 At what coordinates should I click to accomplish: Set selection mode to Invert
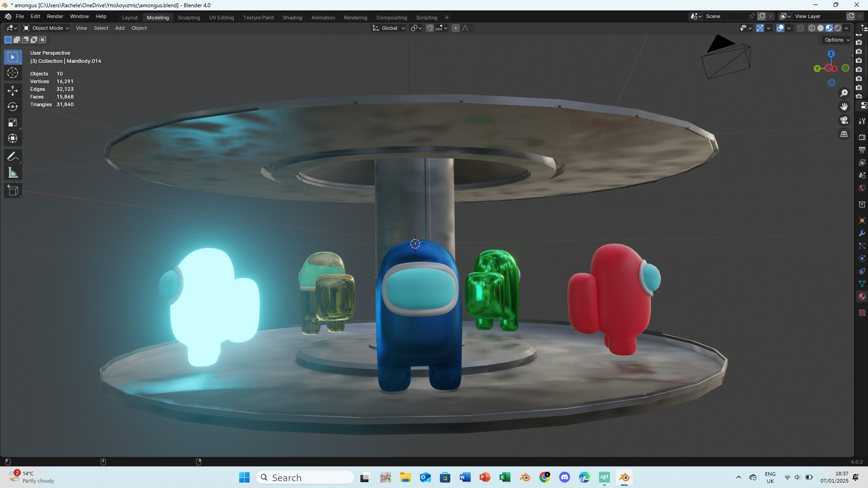(x=34, y=40)
